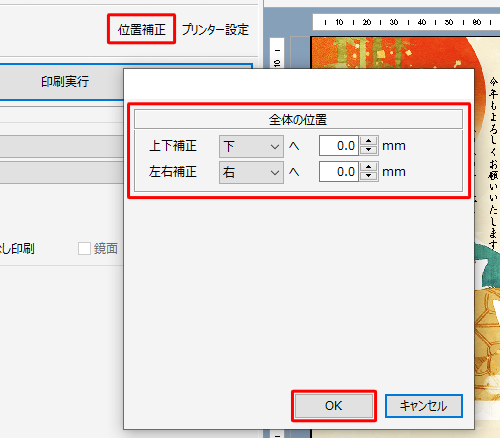This screenshot has width=500, height=438.
Task: Open プリンター設定 printer settings
Action: tap(215, 29)
